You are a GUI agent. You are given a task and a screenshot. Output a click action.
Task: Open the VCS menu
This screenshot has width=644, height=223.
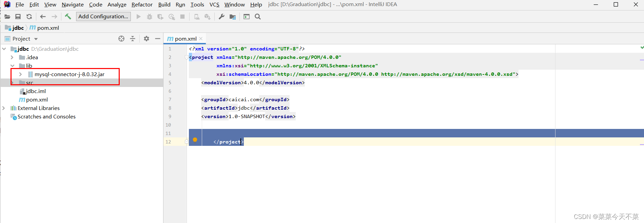click(214, 4)
